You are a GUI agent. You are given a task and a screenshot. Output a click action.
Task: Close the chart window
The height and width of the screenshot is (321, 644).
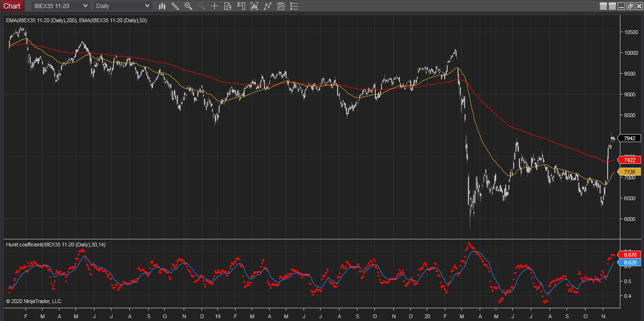[638, 6]
